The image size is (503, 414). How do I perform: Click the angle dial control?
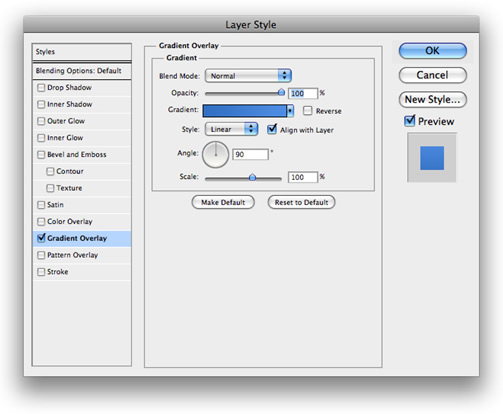click(x=215, y=154)
